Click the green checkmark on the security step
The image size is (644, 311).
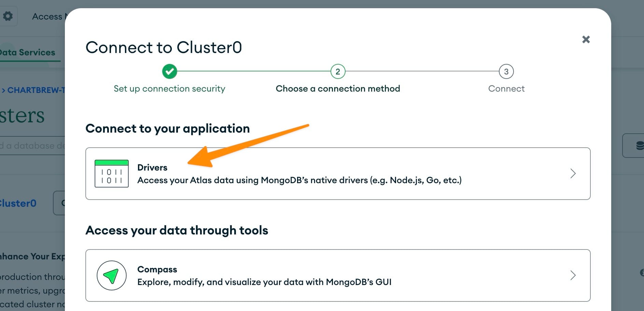tap(169, 71)
